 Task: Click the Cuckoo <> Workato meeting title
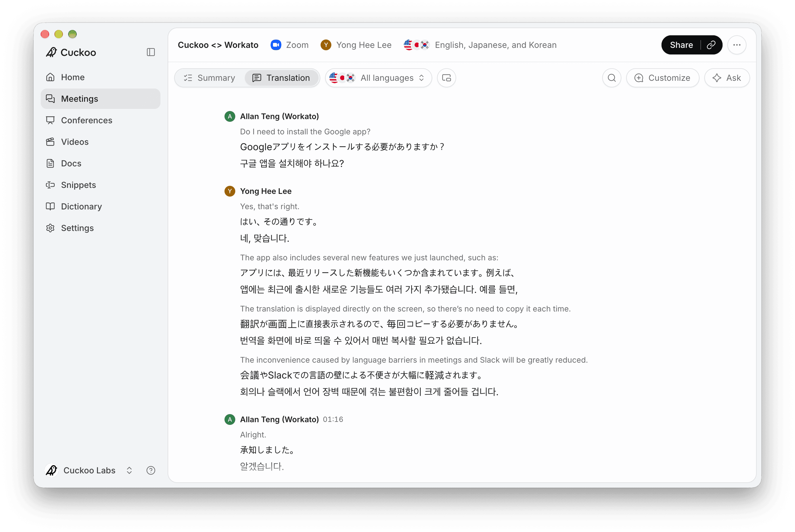[x=218, y=45]
